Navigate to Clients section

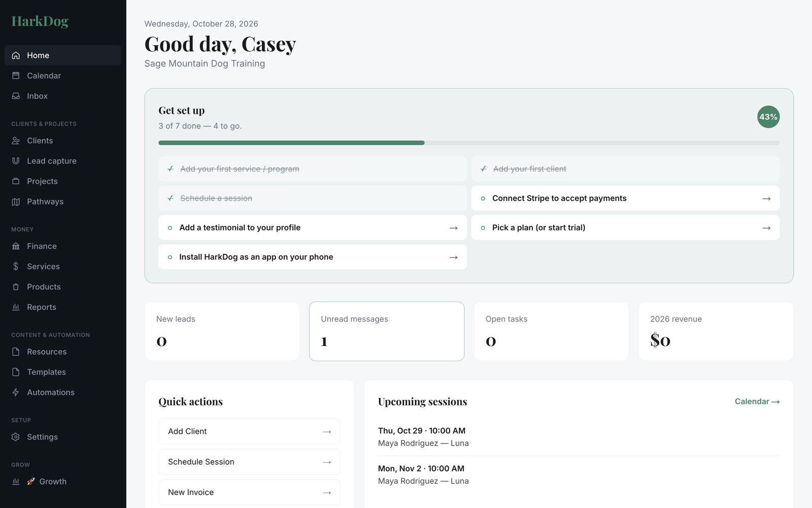[63, 141]
